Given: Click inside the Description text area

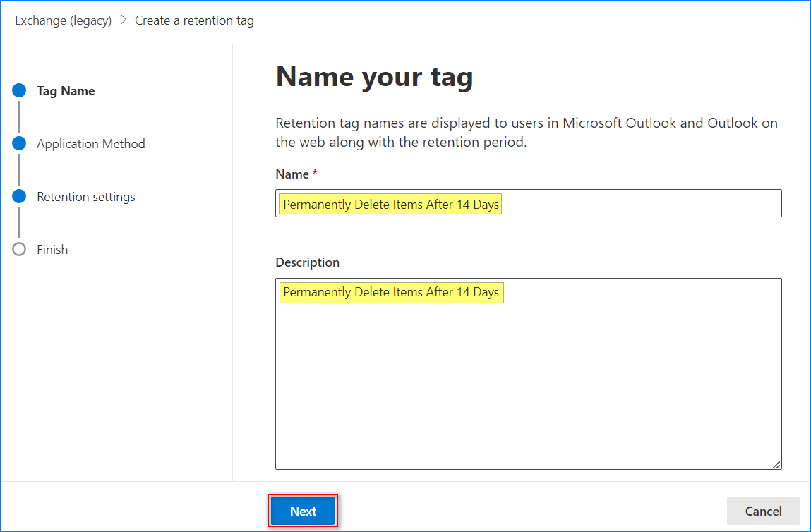Looking at the screenshot, I should pos(528,381).
